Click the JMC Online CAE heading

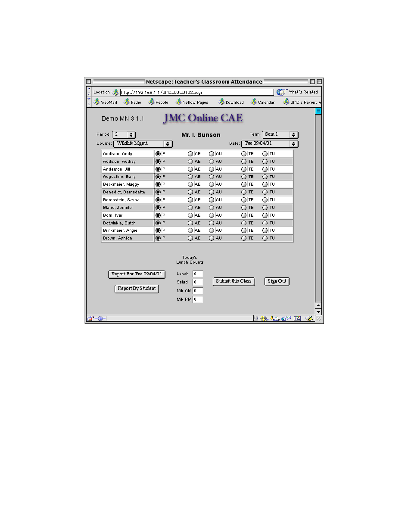point(203,118)
